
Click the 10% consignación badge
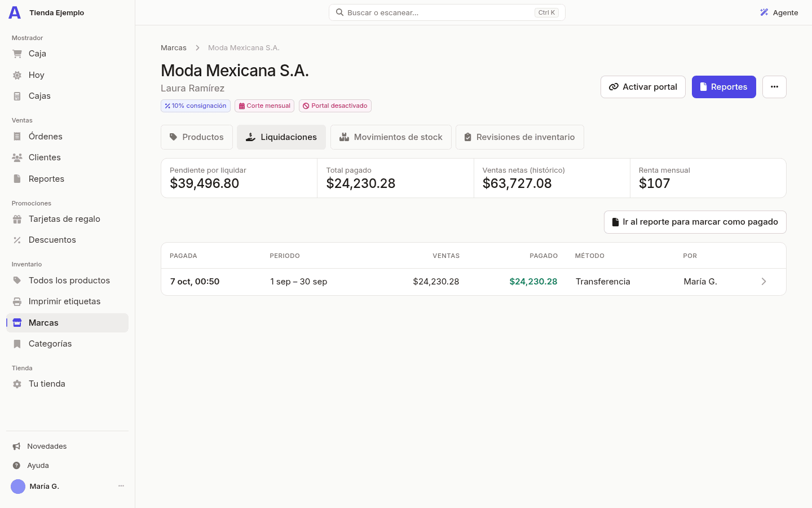pos(196,106)
